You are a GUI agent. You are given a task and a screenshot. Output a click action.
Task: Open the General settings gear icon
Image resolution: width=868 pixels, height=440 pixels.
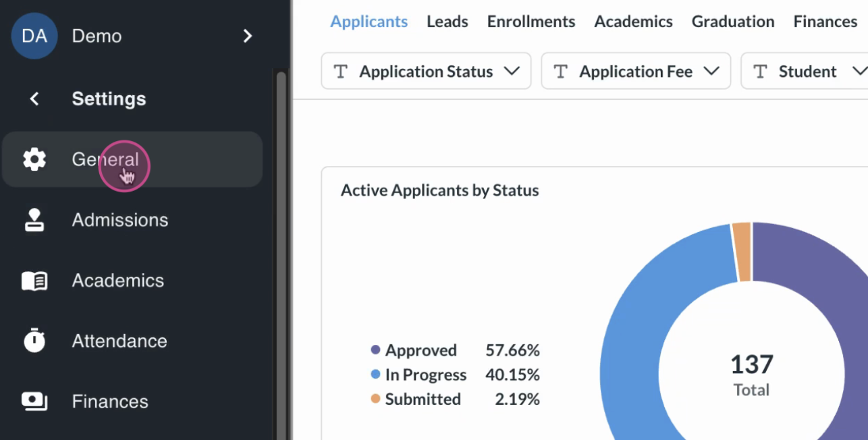pyautogui.click(x=34, y=159)
